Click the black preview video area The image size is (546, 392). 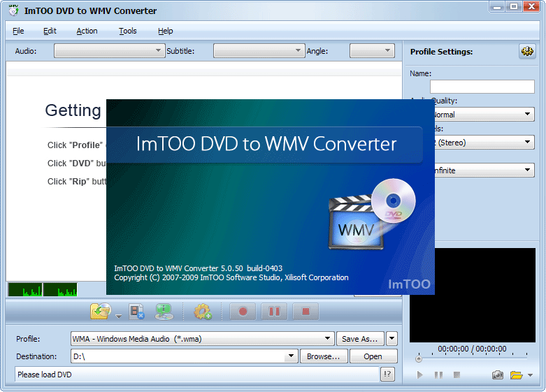tap(484, 295)
